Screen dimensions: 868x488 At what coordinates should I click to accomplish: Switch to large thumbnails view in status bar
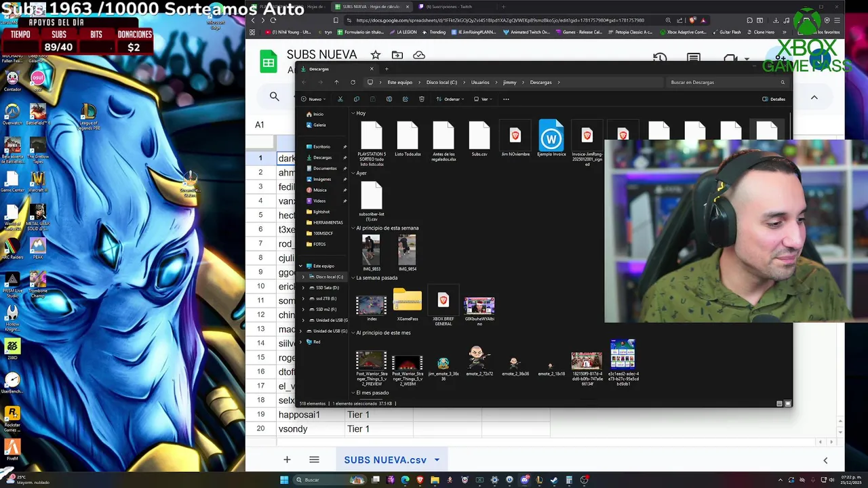pyautogui.click(x=787, y=403)
